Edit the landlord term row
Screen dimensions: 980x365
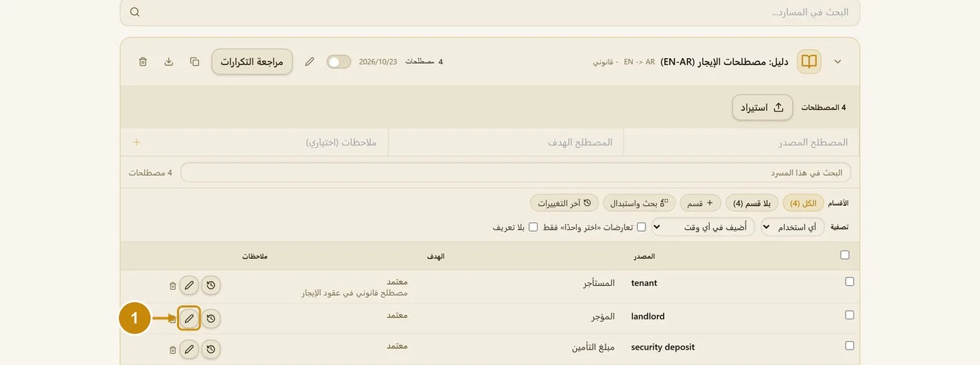(x=189, y=319)
